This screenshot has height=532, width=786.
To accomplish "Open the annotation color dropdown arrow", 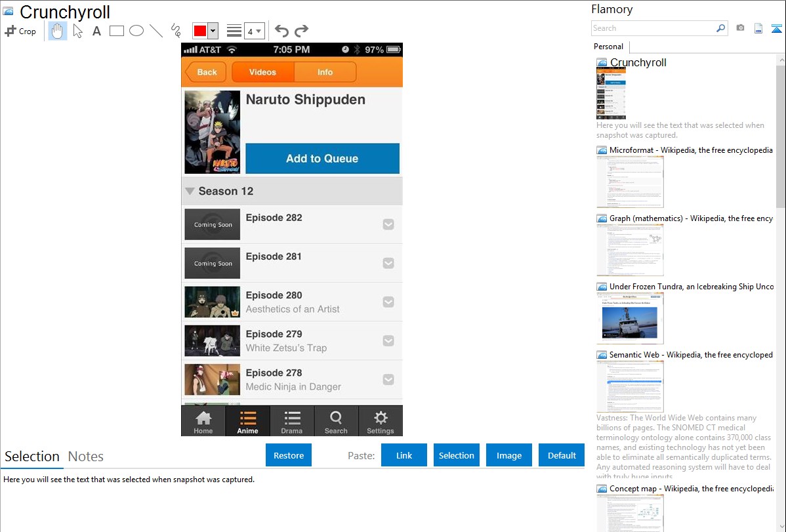I will coord(213,31).
